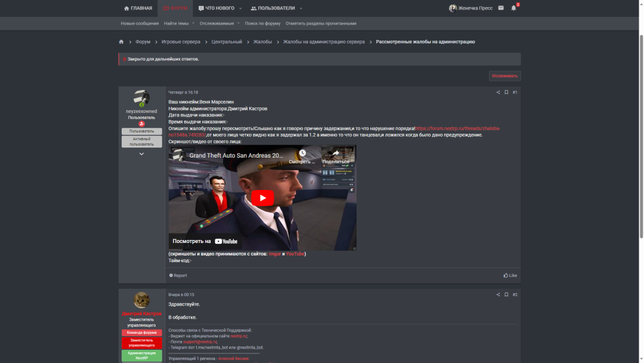Viewport: 644px width, 363px height.
Task: Expand the ЧТО НОВОГО dropdown arrow
Action: (x=241, y=8)
